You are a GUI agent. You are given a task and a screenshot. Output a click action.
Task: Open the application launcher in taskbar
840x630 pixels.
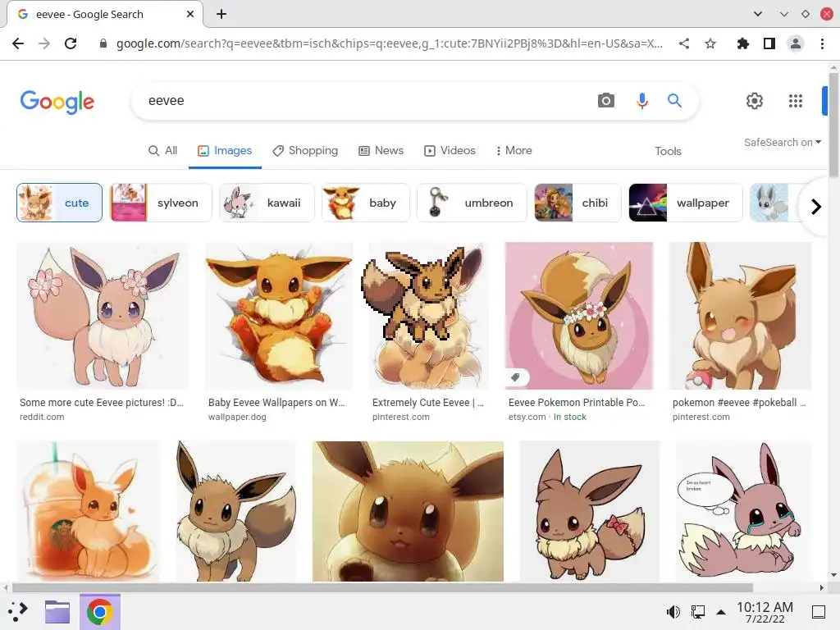(x=18, y=611)
